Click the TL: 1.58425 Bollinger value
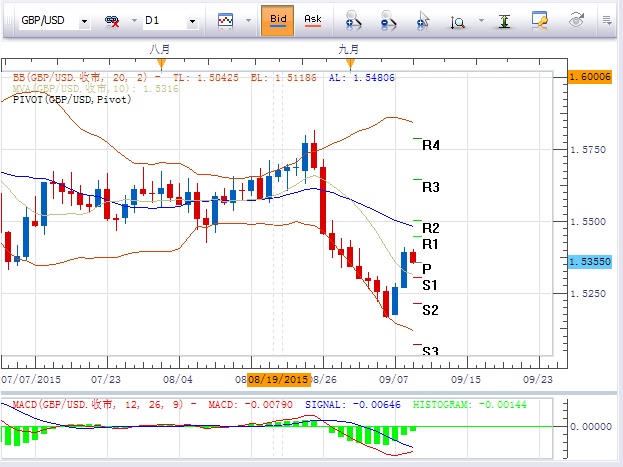The image size is (623, 467). coord(206,77)
